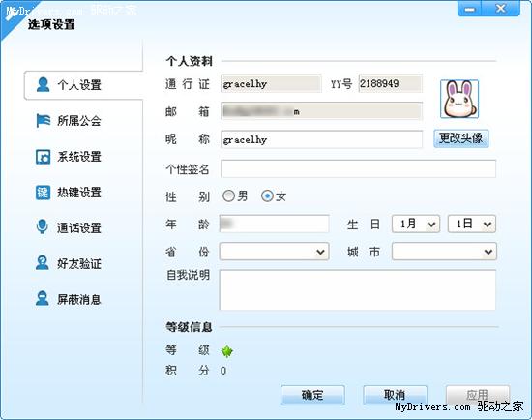Screen dimensions: 532x420
Task: Open 通话设置 microphone icon
Action: tap(42, 226)
